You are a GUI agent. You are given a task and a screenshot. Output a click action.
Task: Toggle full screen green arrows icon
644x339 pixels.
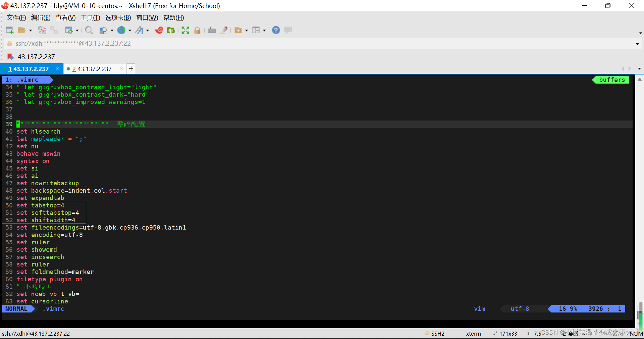click(x=185, y=30)
